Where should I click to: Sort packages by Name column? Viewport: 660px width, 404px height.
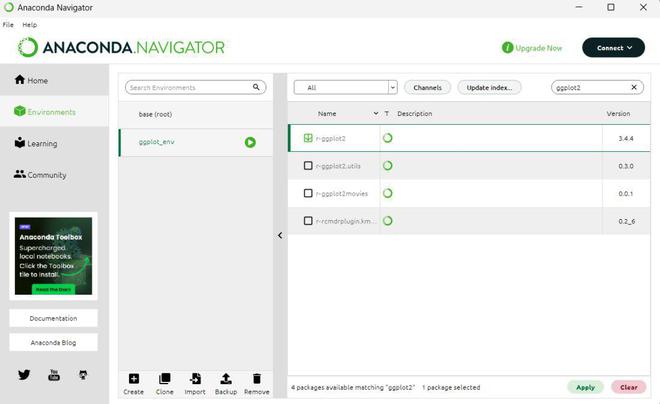(327, 114)
